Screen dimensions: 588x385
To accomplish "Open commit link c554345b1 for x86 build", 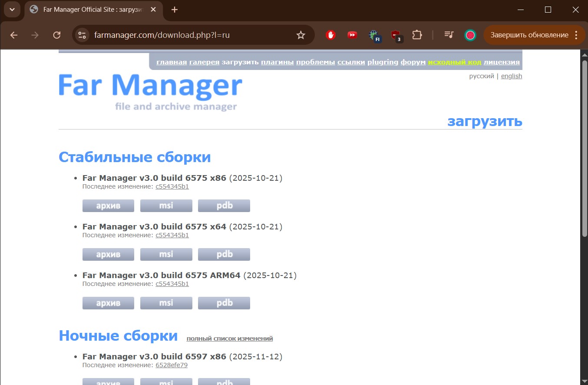I will point(172,186).
